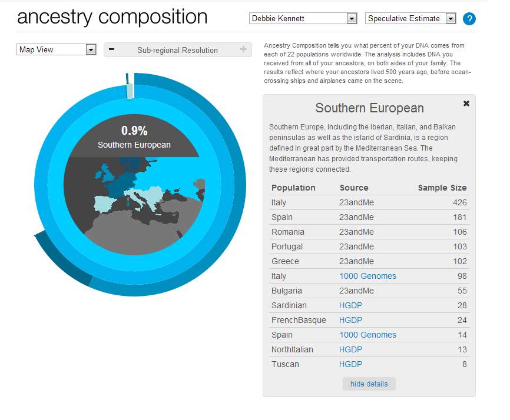Adjust the Sub-regional Resolution slider
The width and height of the screenshot is (510, 420).
tap(178, 50)
